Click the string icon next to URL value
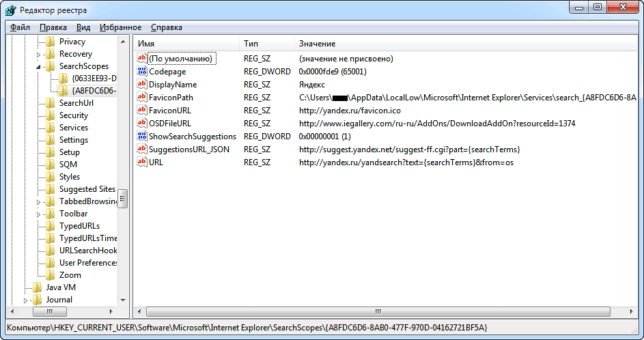644x340 pixels. [141, 162]
